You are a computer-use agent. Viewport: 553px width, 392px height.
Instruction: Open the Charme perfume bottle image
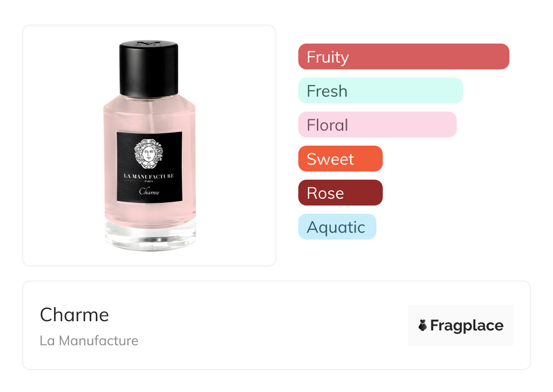pyautogui.click(x=149, y=146)
